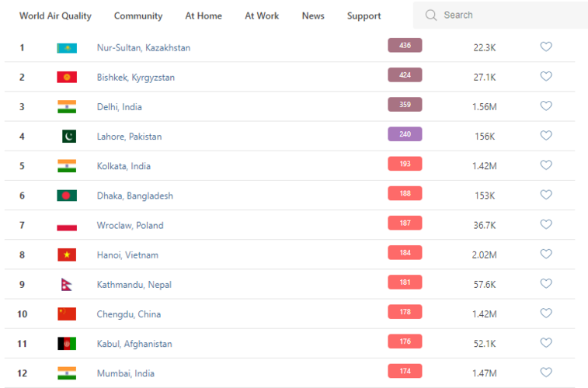This screenshot has width=588, height=388.
Task: Click the Bangladesh flag beside Dhaka
Action: point(67,196)
